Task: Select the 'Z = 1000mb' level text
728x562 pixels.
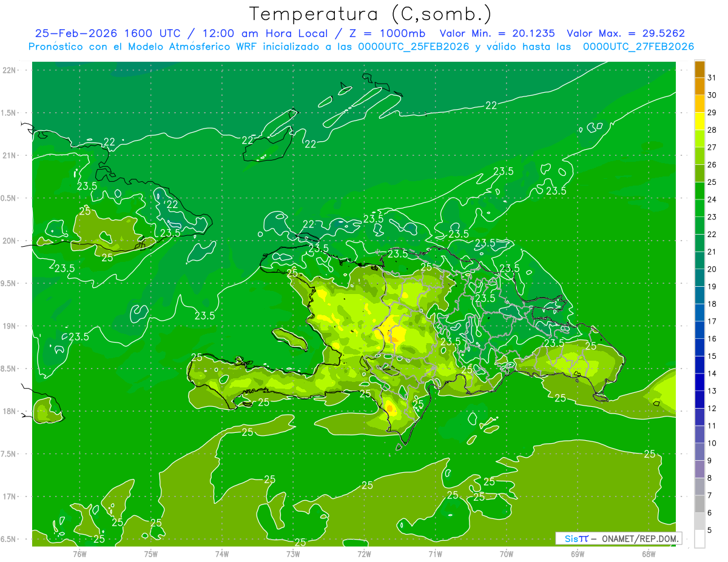Action: (x=386, y=34)
